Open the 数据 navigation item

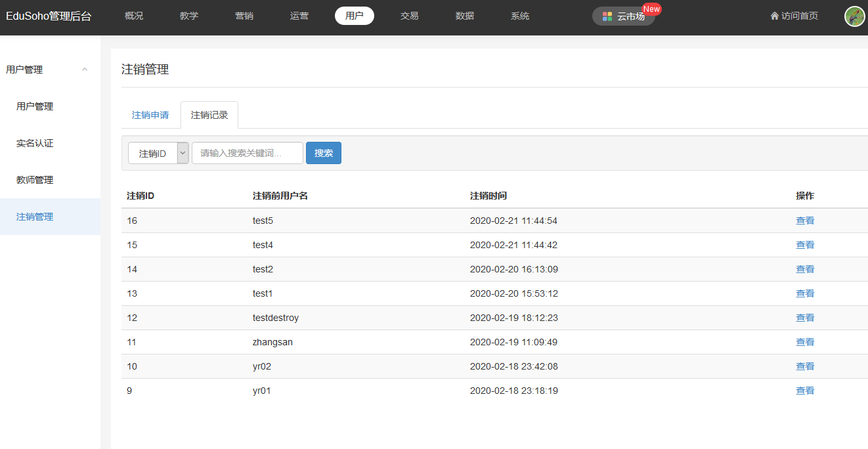point(465,16)
